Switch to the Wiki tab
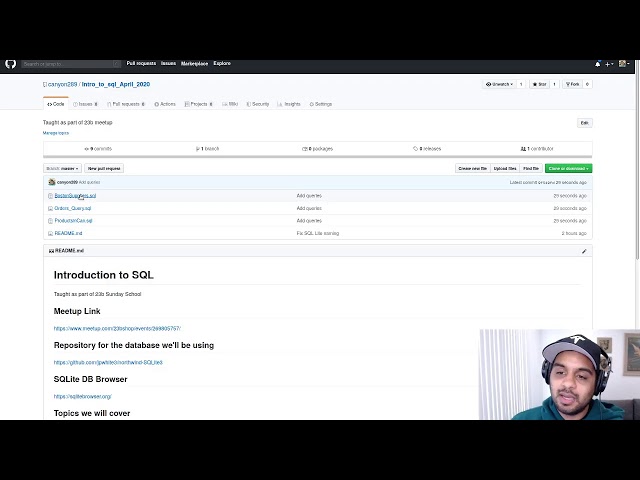640x480 pixels. pyautogui.click(x=230, y=104)
